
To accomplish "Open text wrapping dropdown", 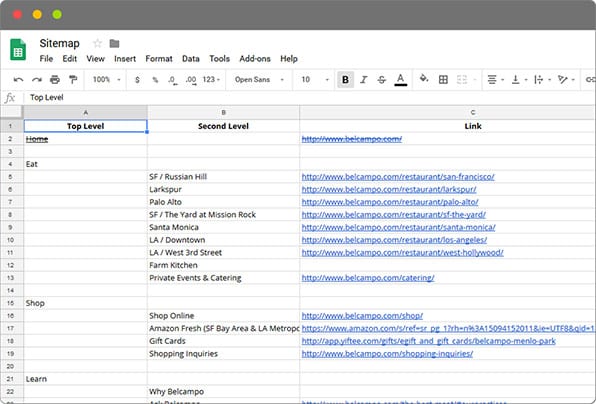I will [x=542, y=79].
